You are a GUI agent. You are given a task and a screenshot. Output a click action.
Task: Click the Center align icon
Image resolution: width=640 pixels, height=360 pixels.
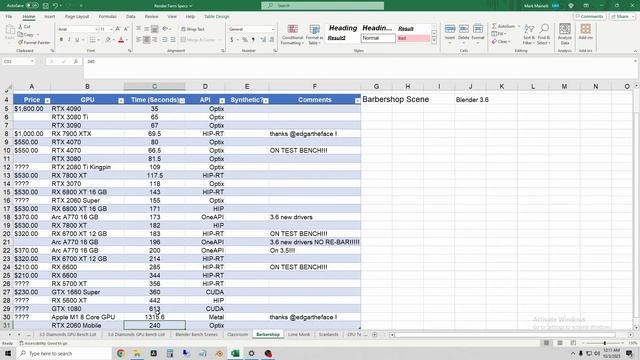click(x=147, y=40)
